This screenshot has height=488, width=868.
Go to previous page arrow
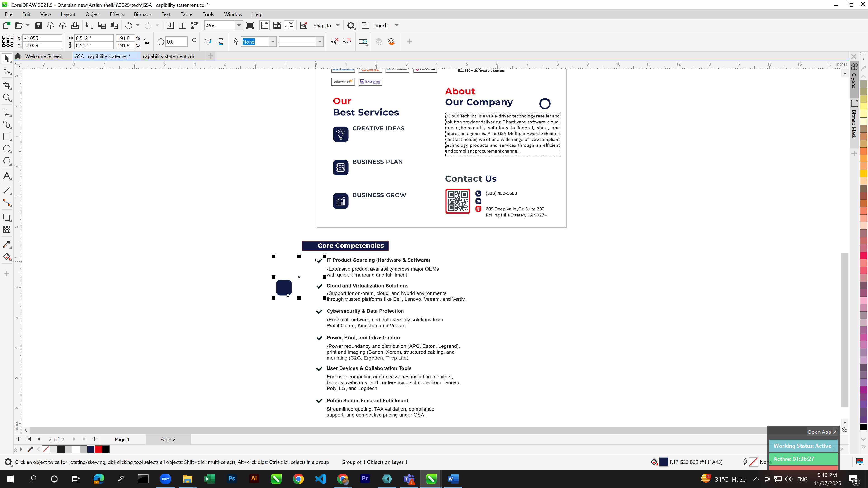click(x=39, y=439)
